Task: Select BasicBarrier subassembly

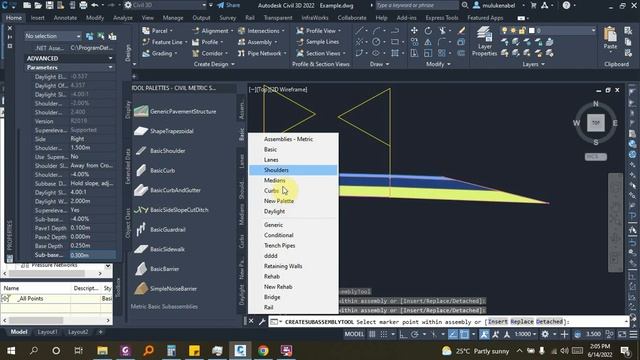Action: (157, 269)
